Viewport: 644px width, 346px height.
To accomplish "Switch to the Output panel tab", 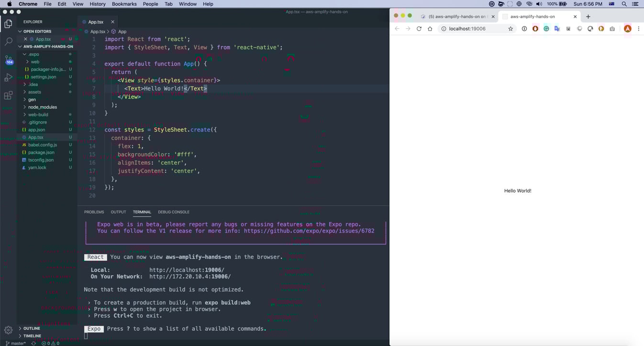I will [x=118, y=212].
